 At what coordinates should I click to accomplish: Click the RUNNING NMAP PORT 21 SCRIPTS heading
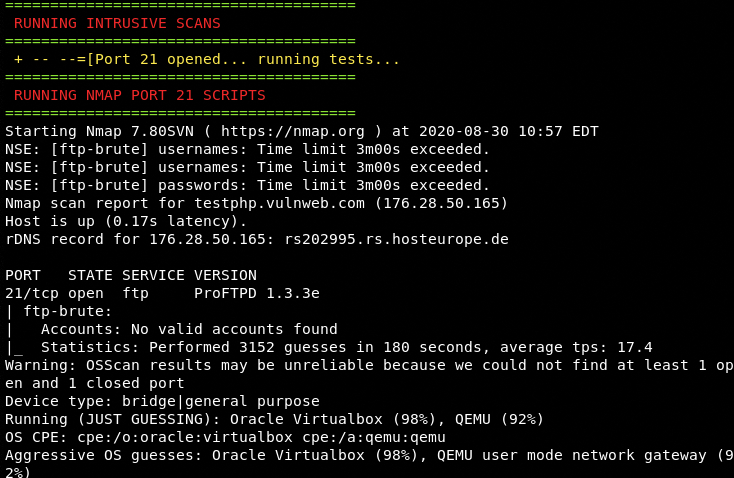pos(140,95)
